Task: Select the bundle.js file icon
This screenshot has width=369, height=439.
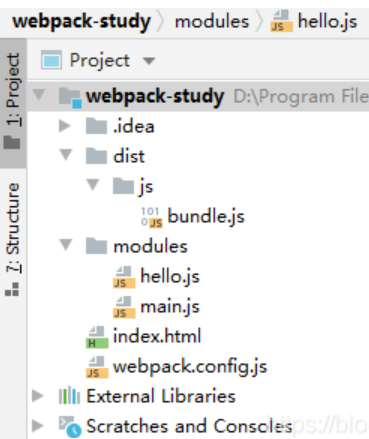Action: [x=152, y=217]
